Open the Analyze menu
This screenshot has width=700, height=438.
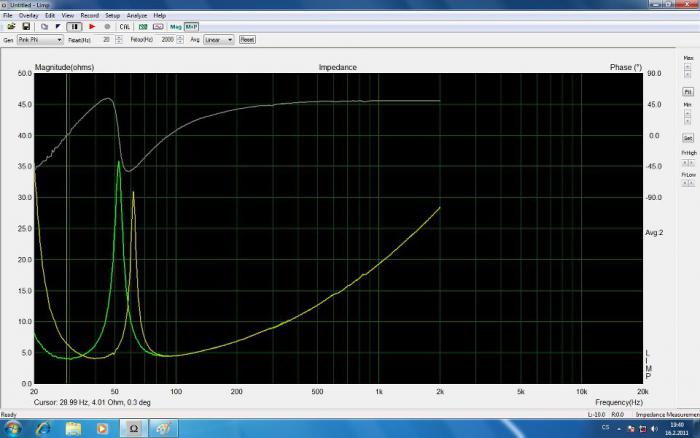pyautogui.click(x=137, y=15)
